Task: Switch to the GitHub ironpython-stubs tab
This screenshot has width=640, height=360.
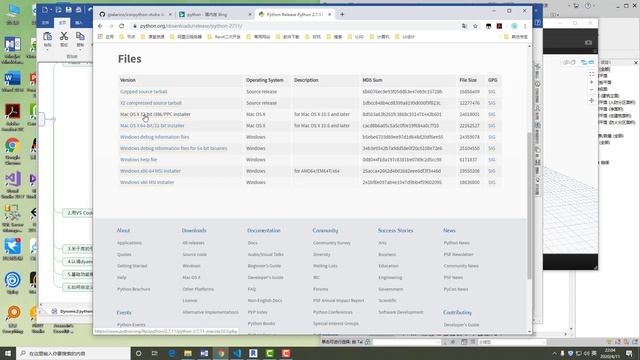Action: click(x=135, y=14)
